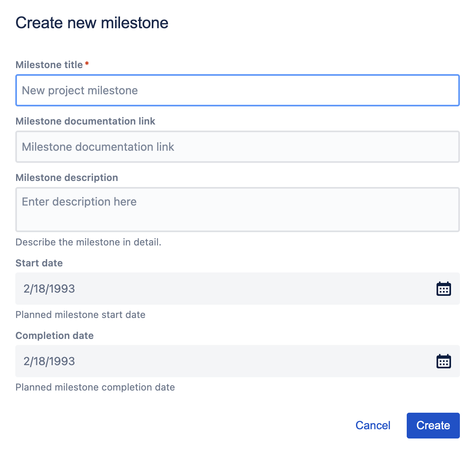
Task: Click the Milestone description text area
Action: (237, 210)
